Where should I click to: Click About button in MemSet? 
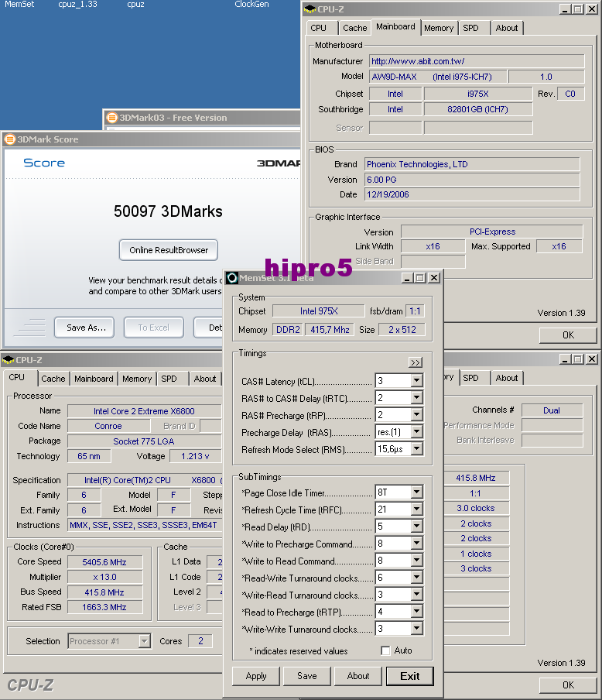pyautogui.click(x=358, y=676)
